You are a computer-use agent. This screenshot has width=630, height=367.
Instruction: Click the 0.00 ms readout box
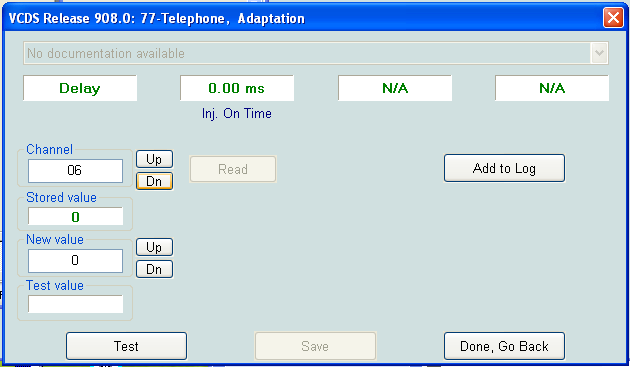pos(237,88)
